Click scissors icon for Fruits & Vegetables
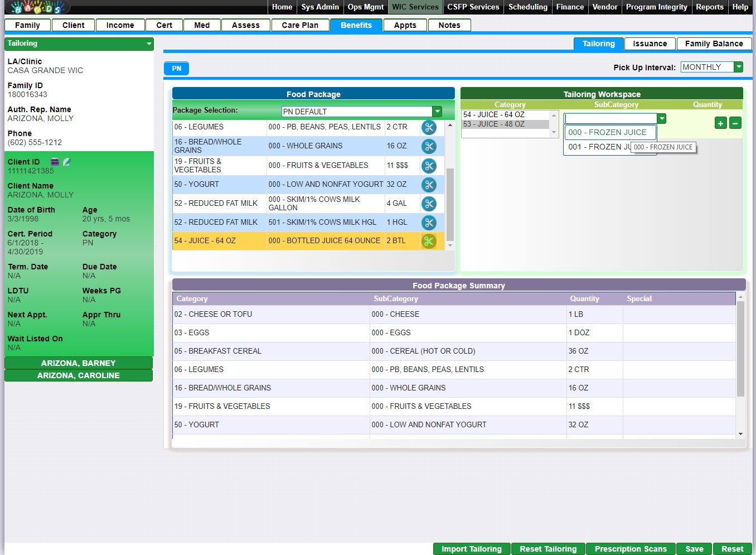The height and width of the screenshot is (555, 756). click(x=428, y=166)
